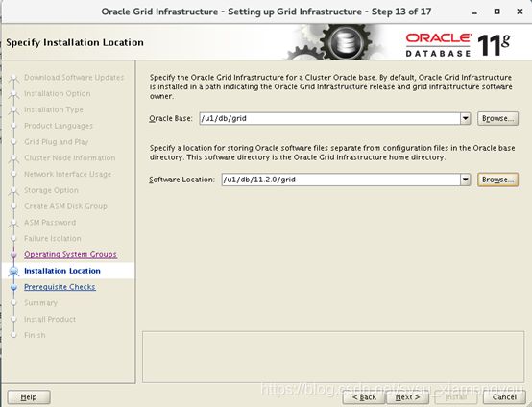532x407 pixels.
Task: Click the Product Languages step
Action: pyautogui.click(x=59, y=126)
